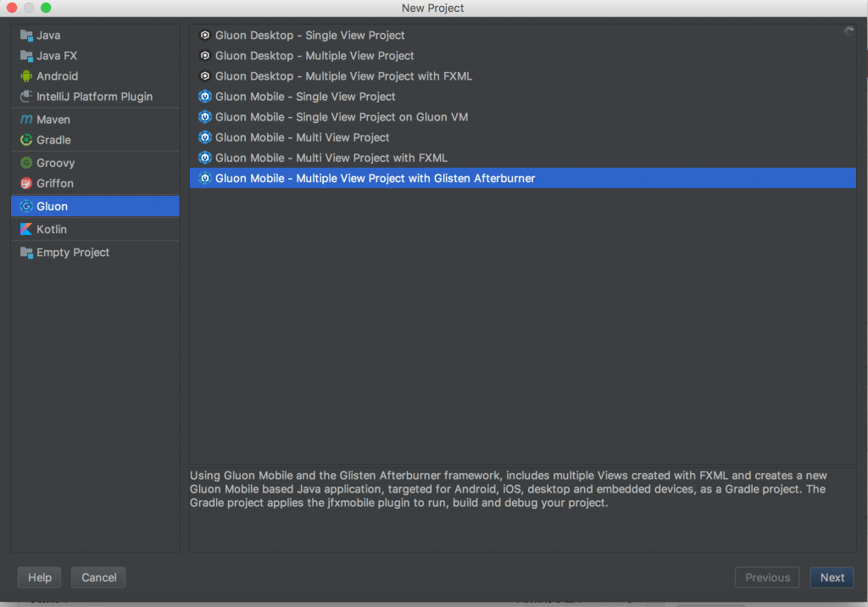This screenshot has width=868, height=607.
Task: Choose Gradle project type
Action: click(x=53, y=140)
